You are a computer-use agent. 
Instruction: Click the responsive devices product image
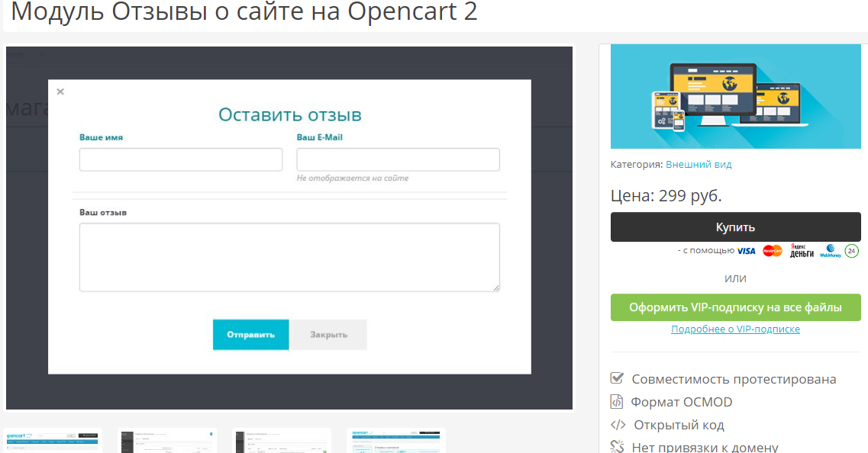[736, 96]
